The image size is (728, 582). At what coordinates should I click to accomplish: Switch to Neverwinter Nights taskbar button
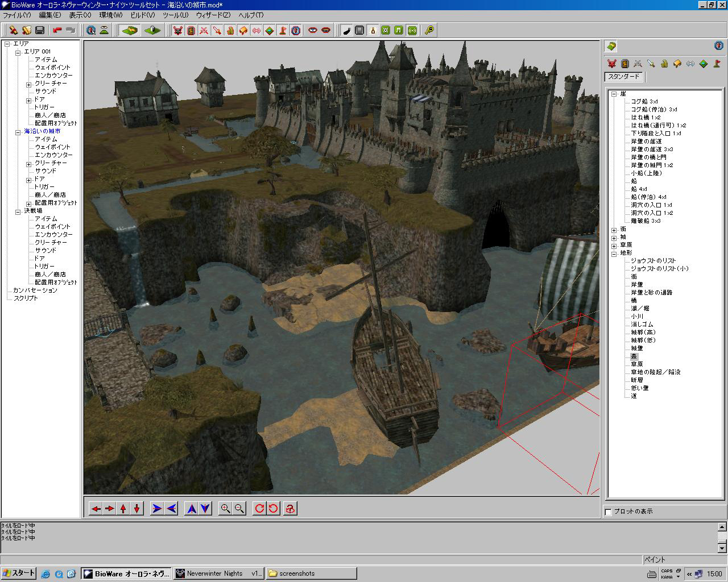point(218,573)
